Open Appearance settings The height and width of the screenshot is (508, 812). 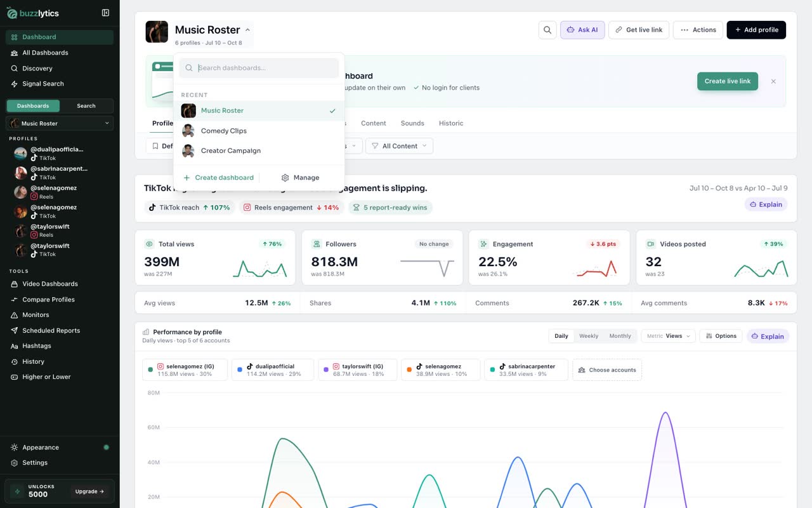[60, 448]
